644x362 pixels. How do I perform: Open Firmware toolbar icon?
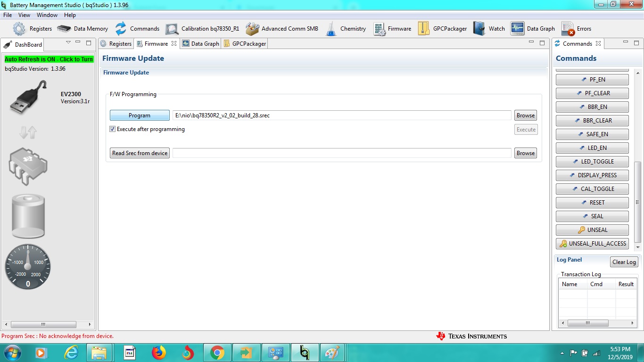point(380,29)
